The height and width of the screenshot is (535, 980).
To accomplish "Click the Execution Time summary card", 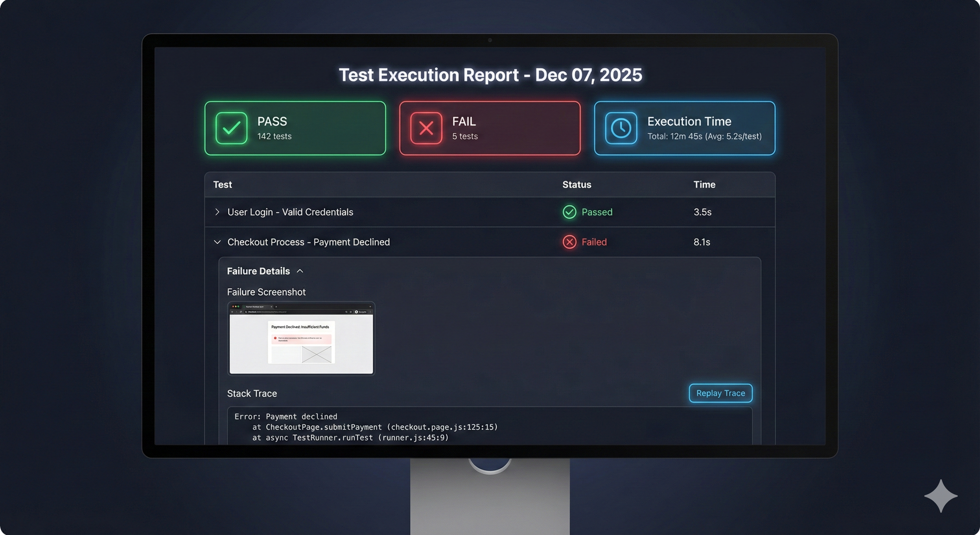I will tap(685, 128).
